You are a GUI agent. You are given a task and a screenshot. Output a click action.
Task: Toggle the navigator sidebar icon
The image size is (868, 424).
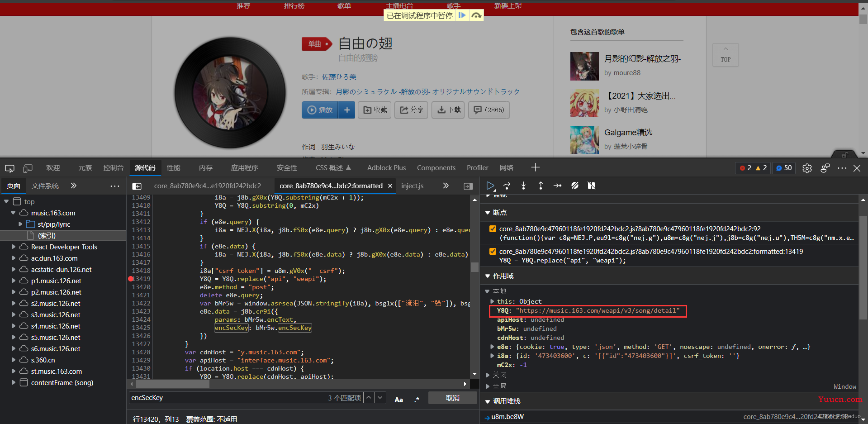coord(137,186)
